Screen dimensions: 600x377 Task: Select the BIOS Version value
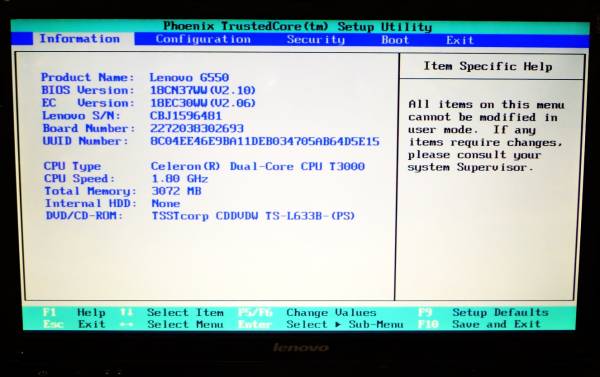203,90
